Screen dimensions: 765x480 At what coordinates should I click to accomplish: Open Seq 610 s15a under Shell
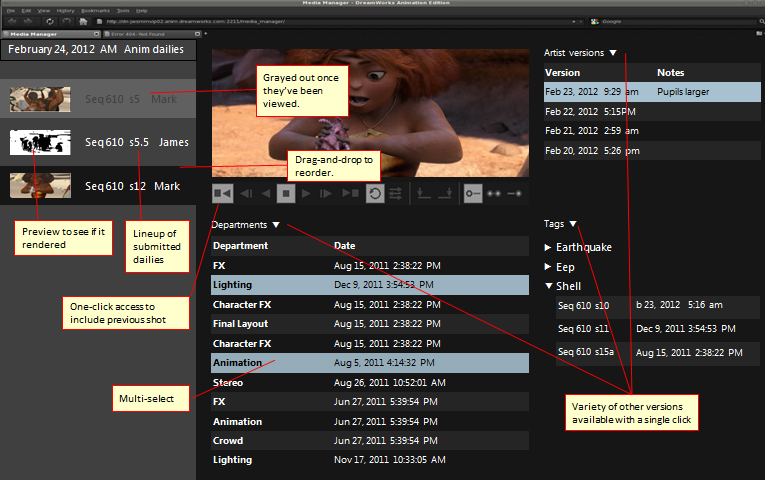pyautogui.click(x=658, y=352)
